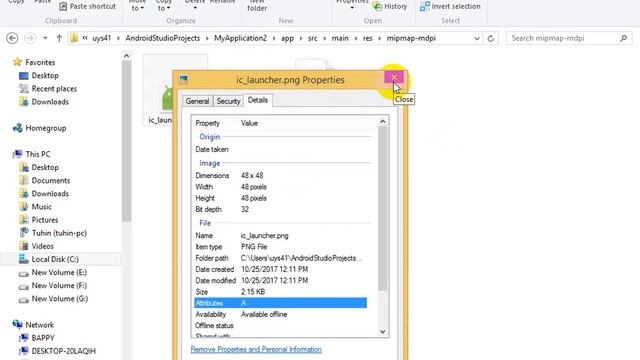
Task: Close the ic_launcher.png Properties dialog
Action: 394,77
